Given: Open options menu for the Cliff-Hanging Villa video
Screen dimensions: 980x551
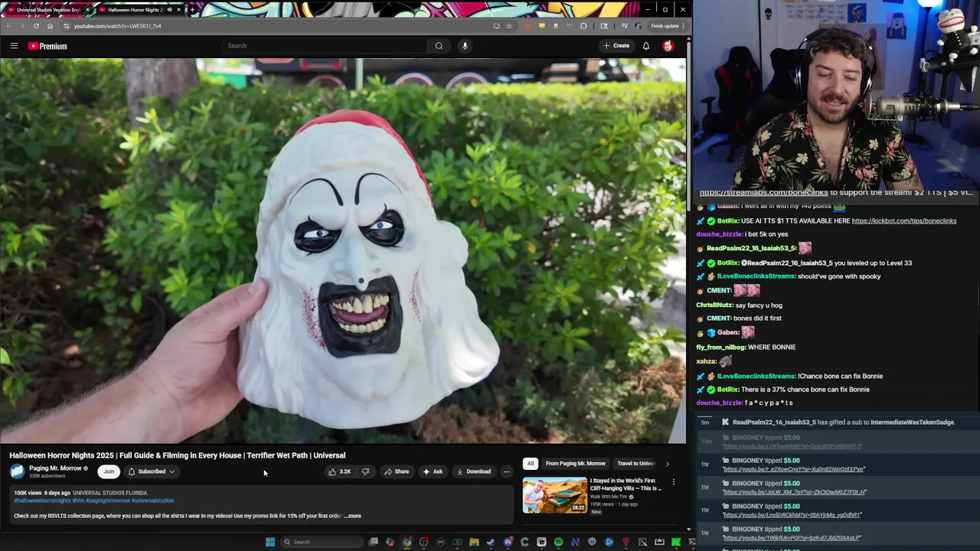Looking at the screenshot, I should point(674,482).
